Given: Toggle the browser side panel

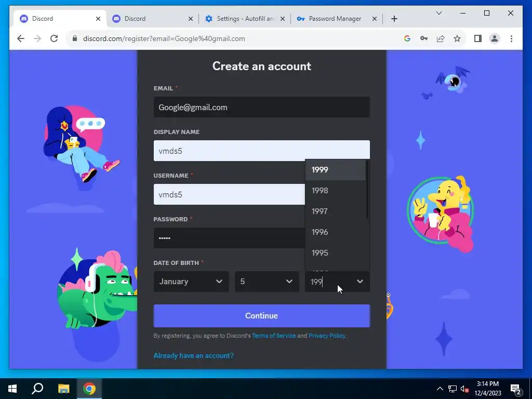Looking at the screenshot, I should (478, 38).
